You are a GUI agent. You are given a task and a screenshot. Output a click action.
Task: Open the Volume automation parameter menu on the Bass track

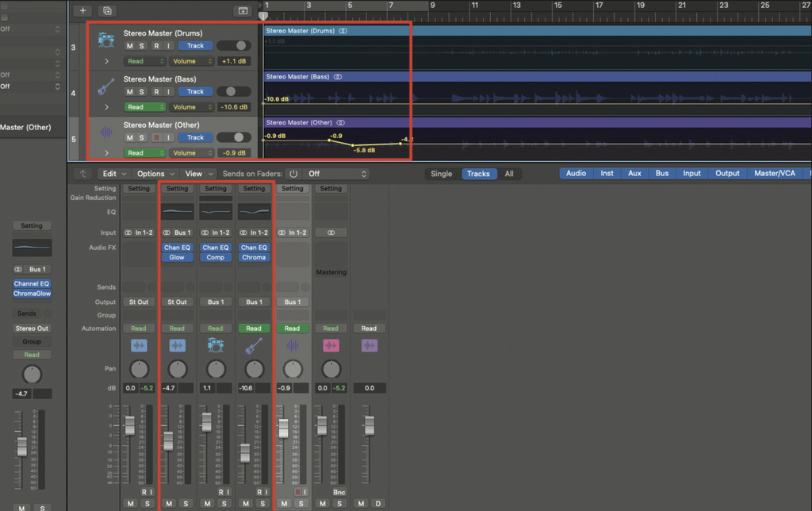click(191, 106)
